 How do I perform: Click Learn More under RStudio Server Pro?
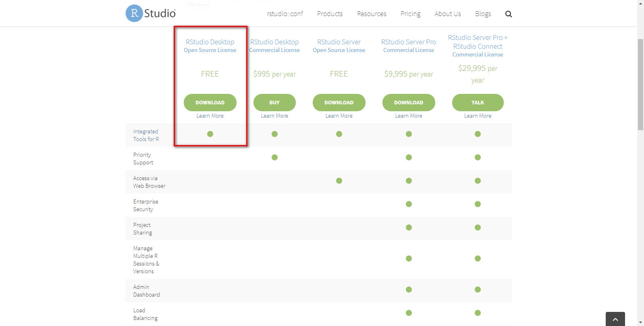tap(409, 116)
